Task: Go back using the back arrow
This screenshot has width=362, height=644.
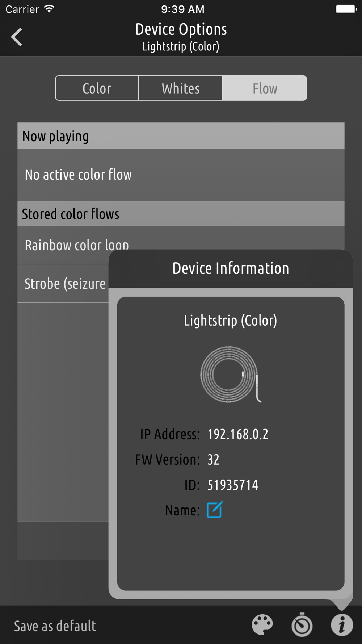Action: (x=17, y=37)
